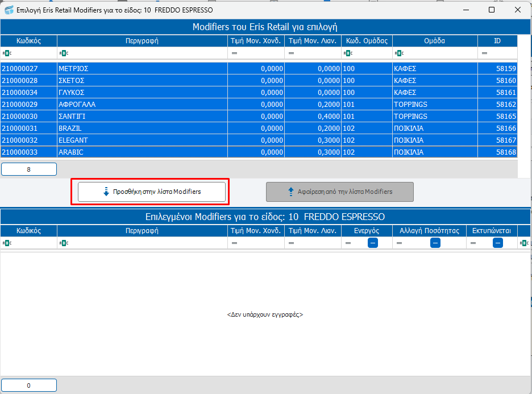Select the ΓΛΥΚΟΣ modifier row
Viewport: 532px width, 394px height.
click(x=259, y=92)
